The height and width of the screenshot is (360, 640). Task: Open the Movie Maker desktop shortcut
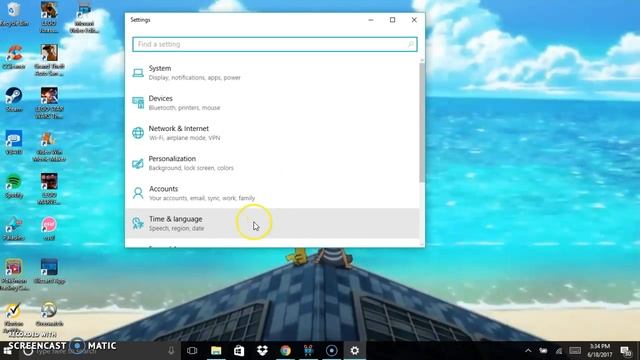[x=49, y=147]
